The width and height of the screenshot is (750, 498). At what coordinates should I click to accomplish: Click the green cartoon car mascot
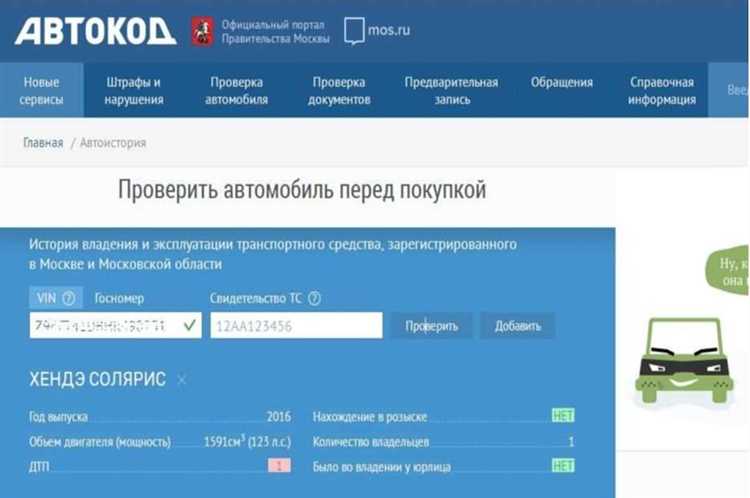pos(684,360)
